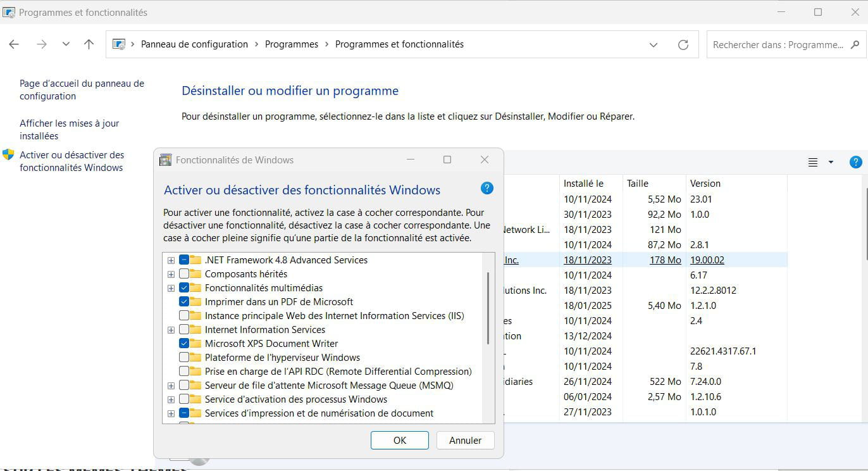Click the Control Panel icon in the address bar
Image resolution: width=868 pixels, height=471 pixels.
point(118,44)
